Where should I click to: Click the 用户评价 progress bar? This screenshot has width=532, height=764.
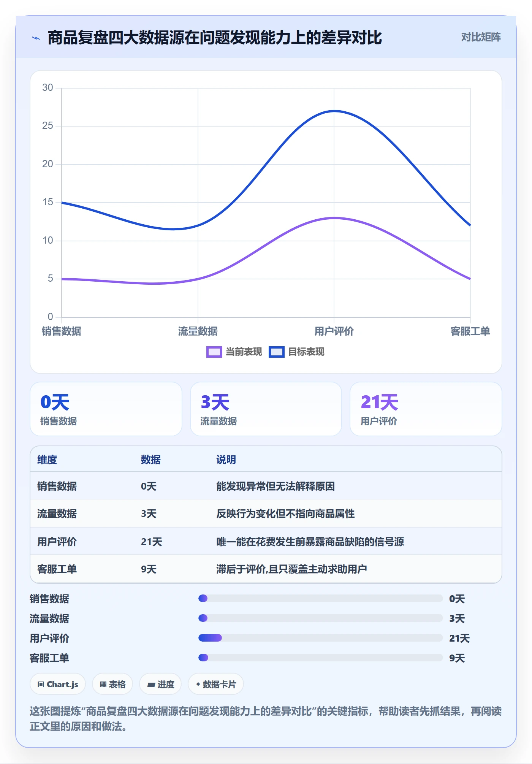tap(320, 638)
